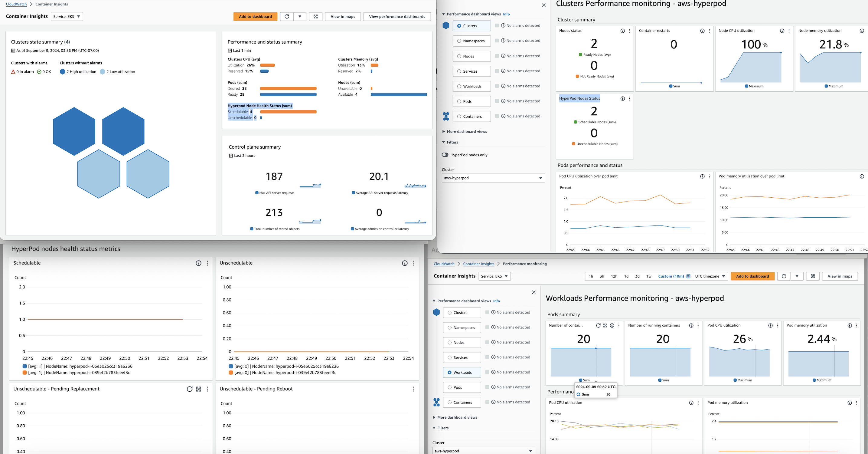Open the three-dot menu on Unschedulable Pending Reboot

tap(413, 389)
